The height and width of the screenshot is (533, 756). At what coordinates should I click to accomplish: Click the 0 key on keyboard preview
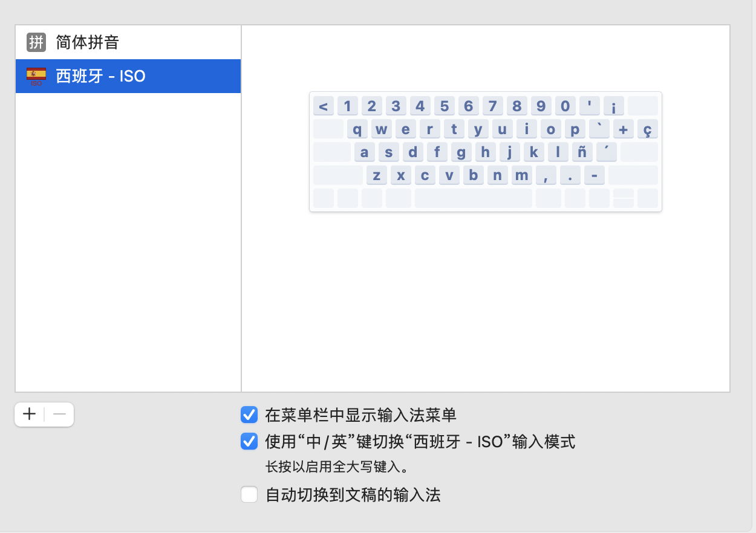[x=565, y=106]
